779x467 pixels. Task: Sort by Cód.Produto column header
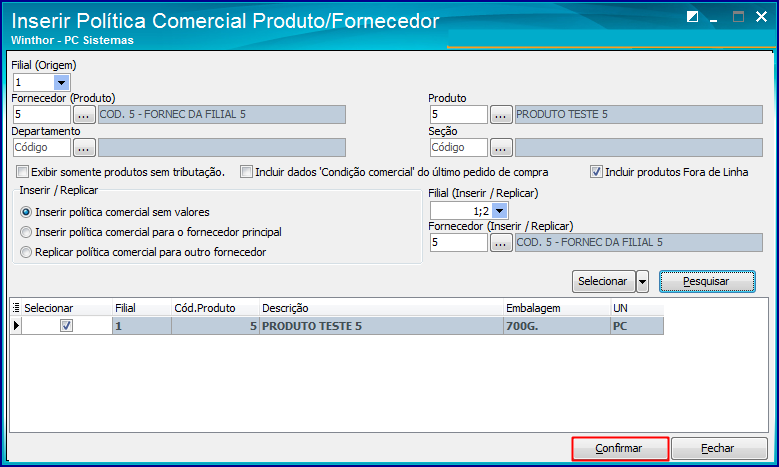(216, 308)
